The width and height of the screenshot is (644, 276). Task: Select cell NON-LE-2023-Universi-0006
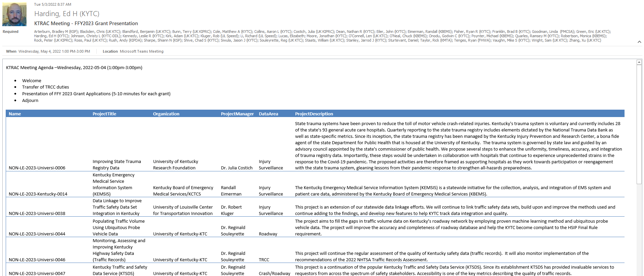[37, 168]
